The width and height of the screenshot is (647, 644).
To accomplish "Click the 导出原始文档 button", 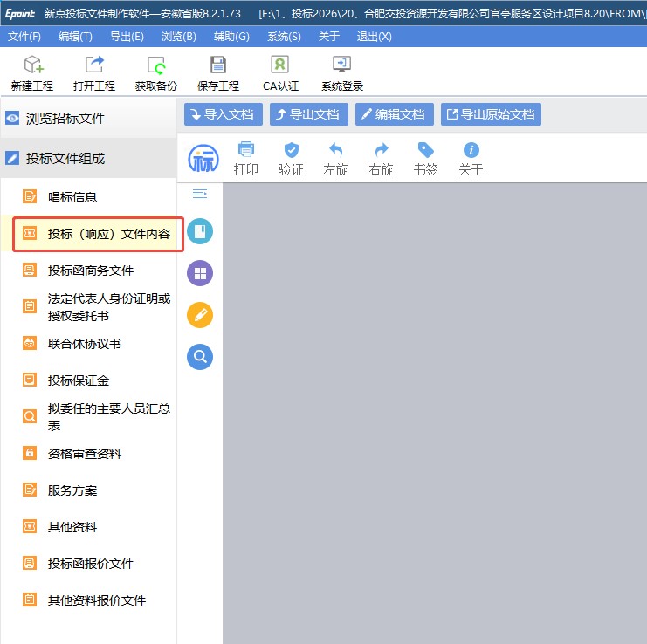I will (491, 114).
